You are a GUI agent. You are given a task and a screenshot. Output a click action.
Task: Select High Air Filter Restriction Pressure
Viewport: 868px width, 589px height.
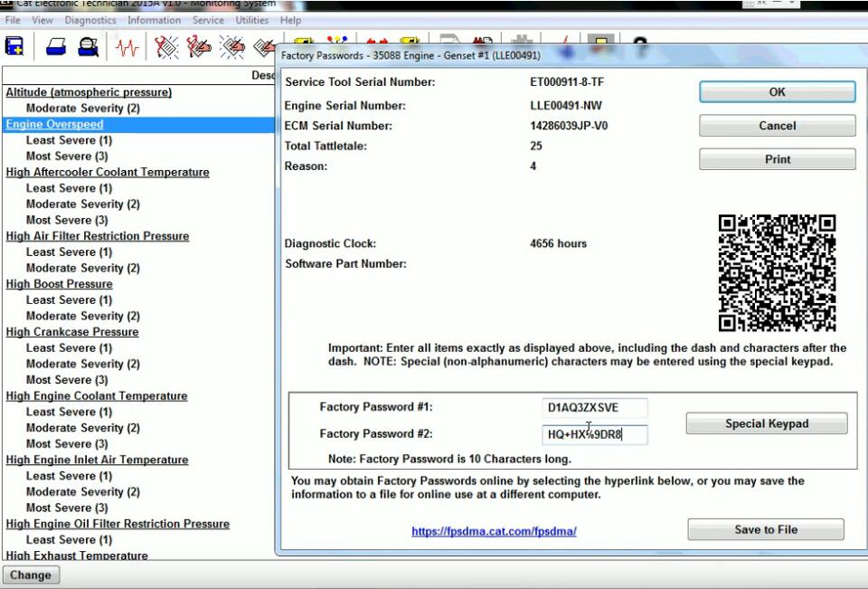pos(98,236)
